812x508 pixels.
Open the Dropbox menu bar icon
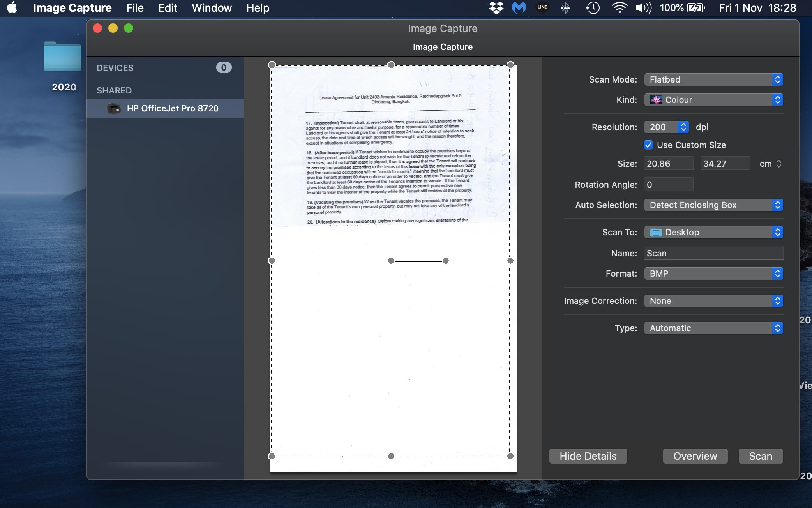point(496,8)
